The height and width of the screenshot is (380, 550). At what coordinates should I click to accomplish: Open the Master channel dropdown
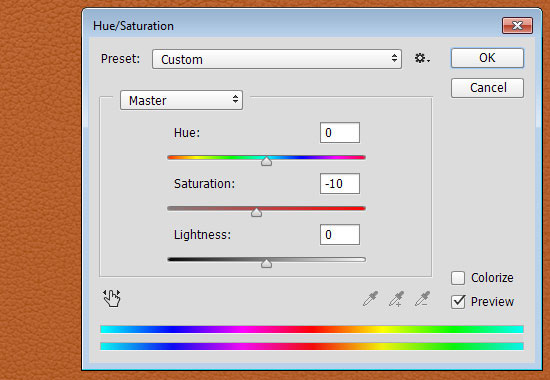pyautogui.click(x=181, y=100)
